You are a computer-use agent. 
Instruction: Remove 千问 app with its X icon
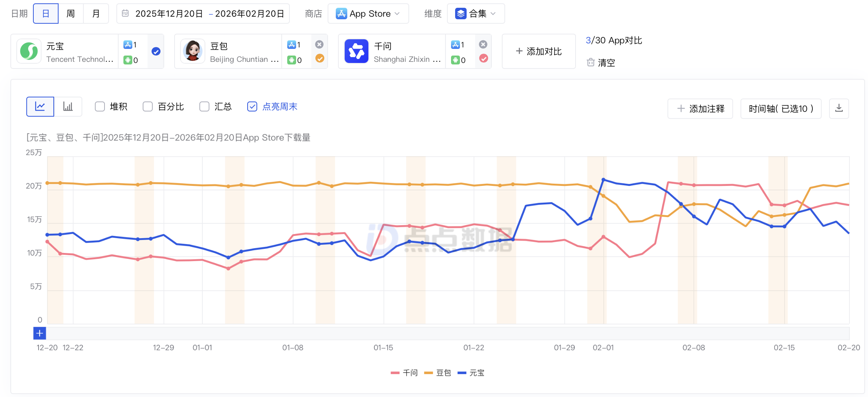click(483, 44)
